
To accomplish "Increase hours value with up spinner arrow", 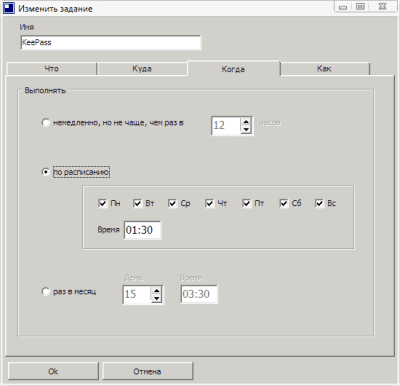I will tap(246, 122).
